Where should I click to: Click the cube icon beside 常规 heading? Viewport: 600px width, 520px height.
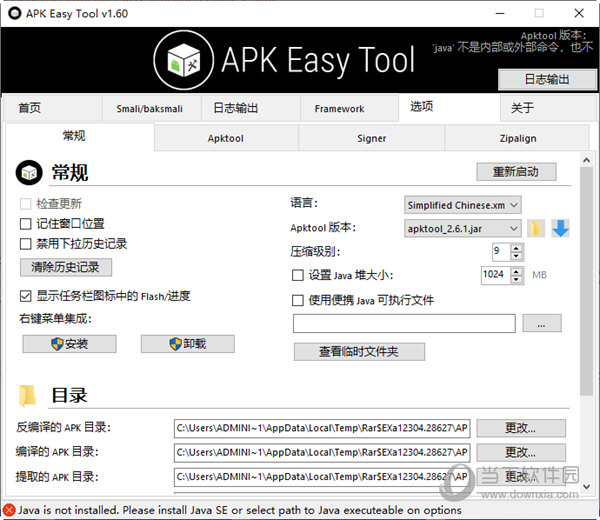(29, 173)
